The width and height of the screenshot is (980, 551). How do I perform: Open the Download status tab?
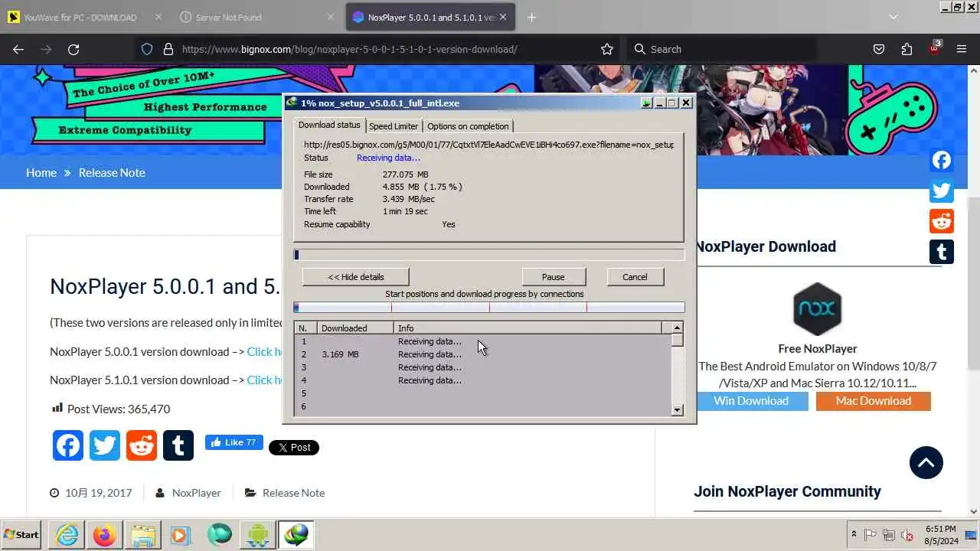329,125
